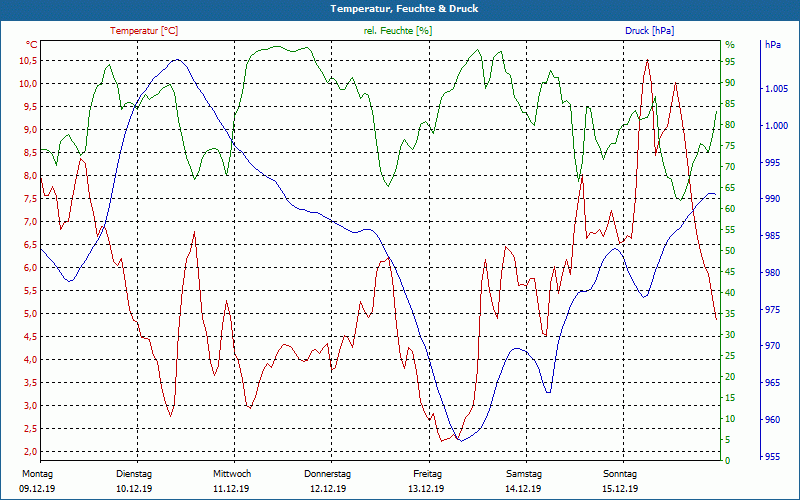Click '3,5' on the temperature axis

[30, 383]
